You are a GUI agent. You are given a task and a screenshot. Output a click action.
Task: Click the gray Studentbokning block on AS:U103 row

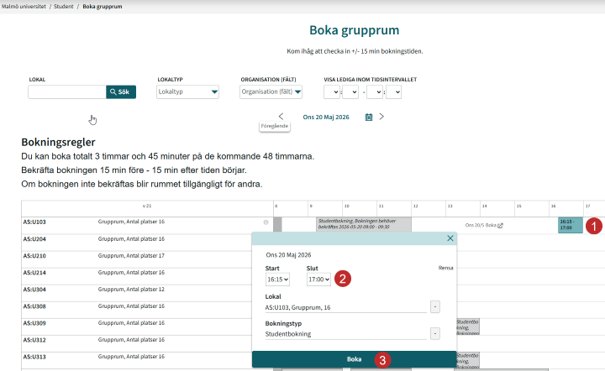click(x=364, y=224)
